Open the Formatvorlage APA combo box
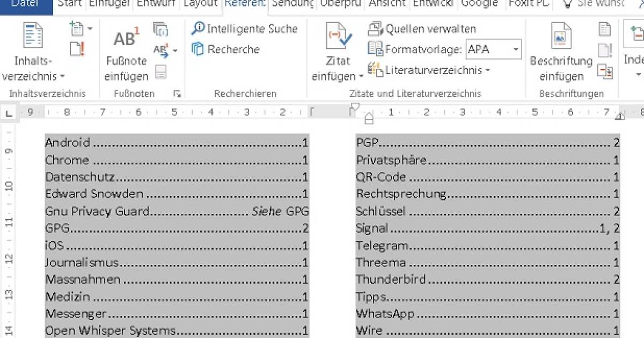 (x=494, y=49)
